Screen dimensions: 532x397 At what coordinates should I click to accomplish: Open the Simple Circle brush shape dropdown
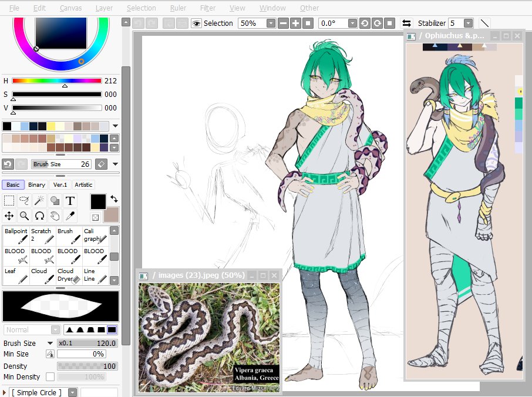coord(73,392)
